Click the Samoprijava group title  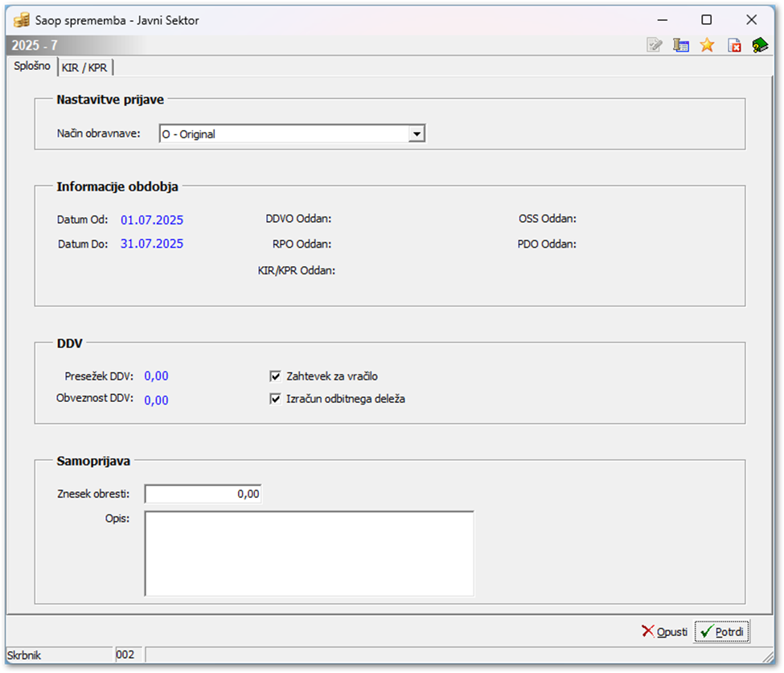pos(93,461)
